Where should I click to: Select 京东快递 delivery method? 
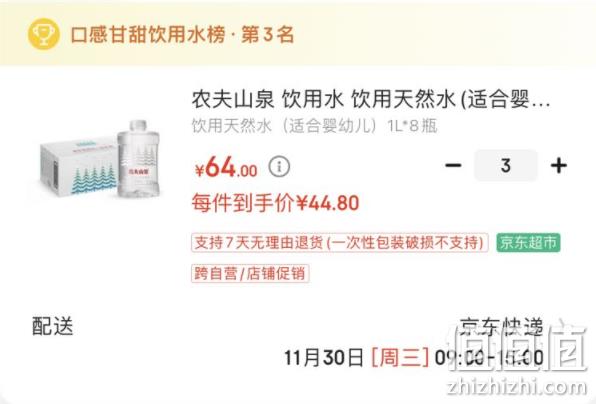click(x=501, y=327)
